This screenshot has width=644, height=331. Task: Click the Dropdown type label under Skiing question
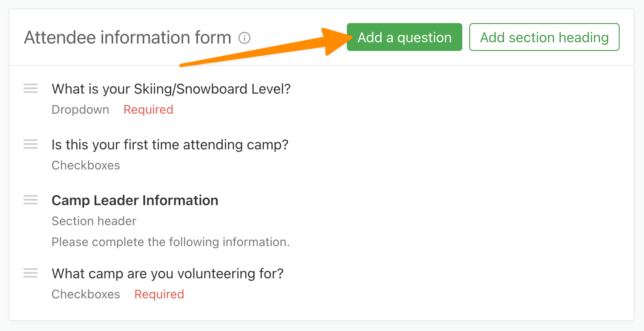(x=81, y=110)
